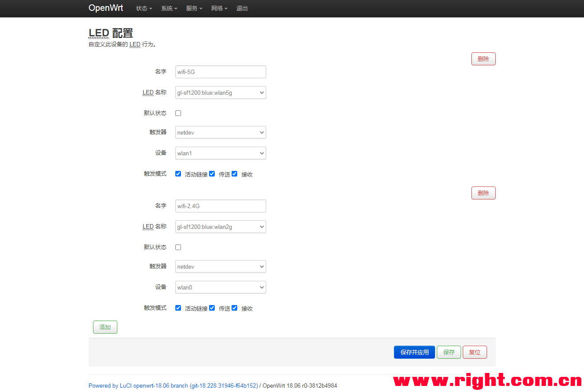Uncheck 接收 for wifi-5G
Screen dimensions: 584x392
[234, 174]
